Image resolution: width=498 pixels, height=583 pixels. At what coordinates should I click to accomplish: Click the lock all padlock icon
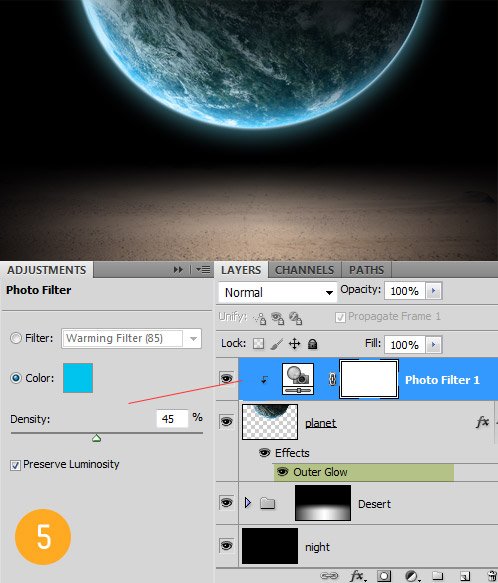pyautogui.click(x=312, y=344)
